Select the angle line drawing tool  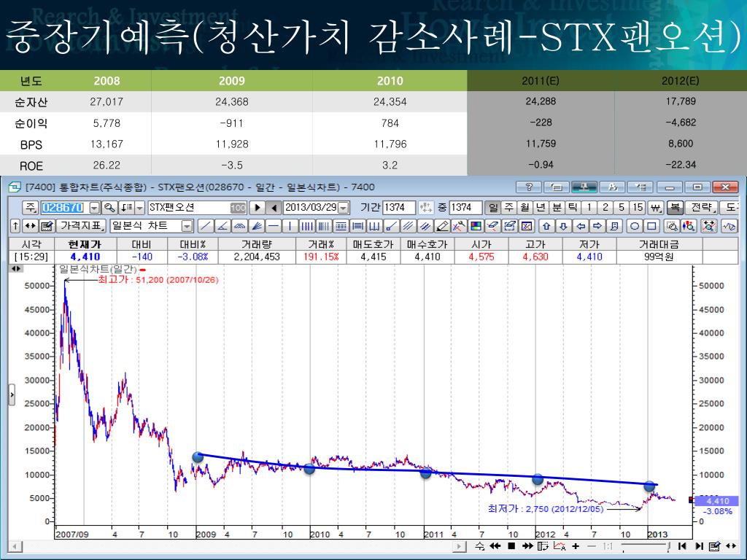click(x=222, y=226)
